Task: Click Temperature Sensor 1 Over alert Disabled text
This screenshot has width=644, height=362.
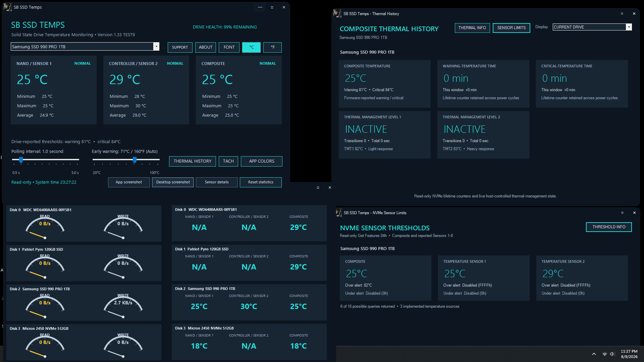Action: point(468,285)
